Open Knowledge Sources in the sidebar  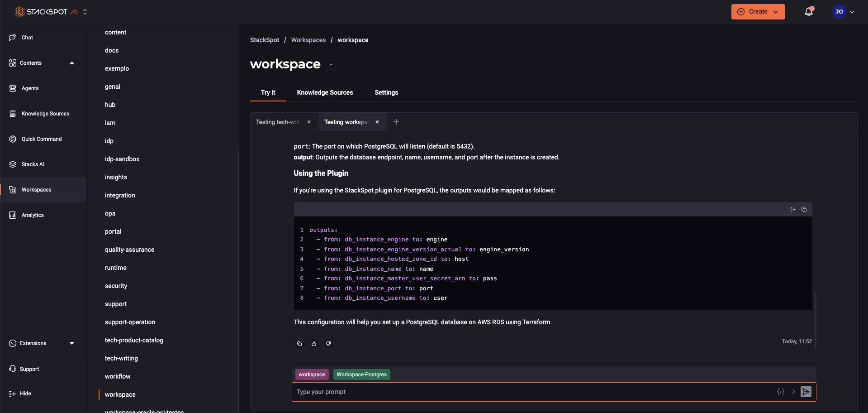click(45, 114)
